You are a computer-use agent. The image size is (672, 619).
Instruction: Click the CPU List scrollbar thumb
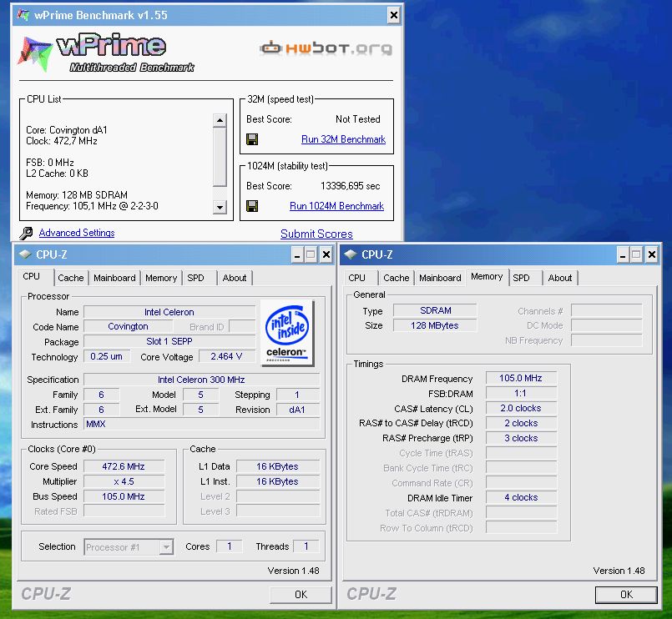[x=220, y=157]
